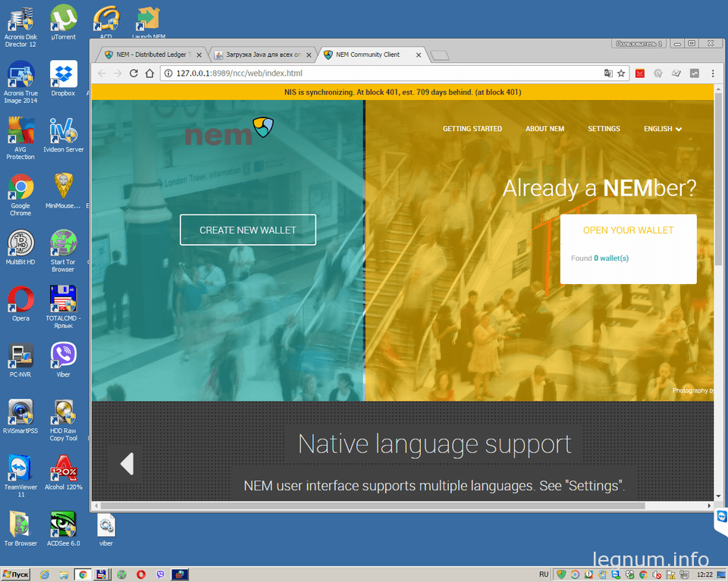Launch the Start Tor Browser desktop icon
The width and height of the screenshot is (728, 582).
[63, 251]
